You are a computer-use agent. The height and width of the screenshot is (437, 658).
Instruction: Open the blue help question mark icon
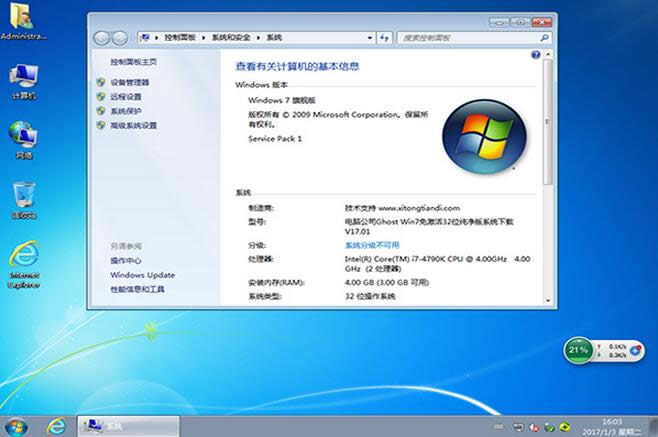click(x=536, y=59)
